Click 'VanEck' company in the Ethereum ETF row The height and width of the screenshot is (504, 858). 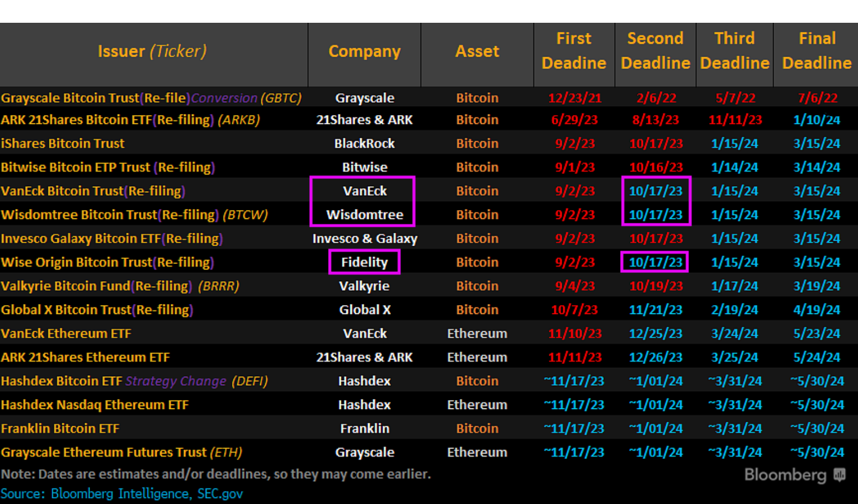(x=365, y=333)
